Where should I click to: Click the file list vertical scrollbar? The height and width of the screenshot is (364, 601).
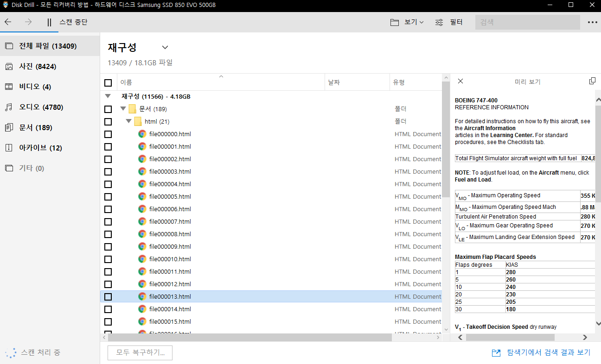pyautogui.click(x=446, y=139)
